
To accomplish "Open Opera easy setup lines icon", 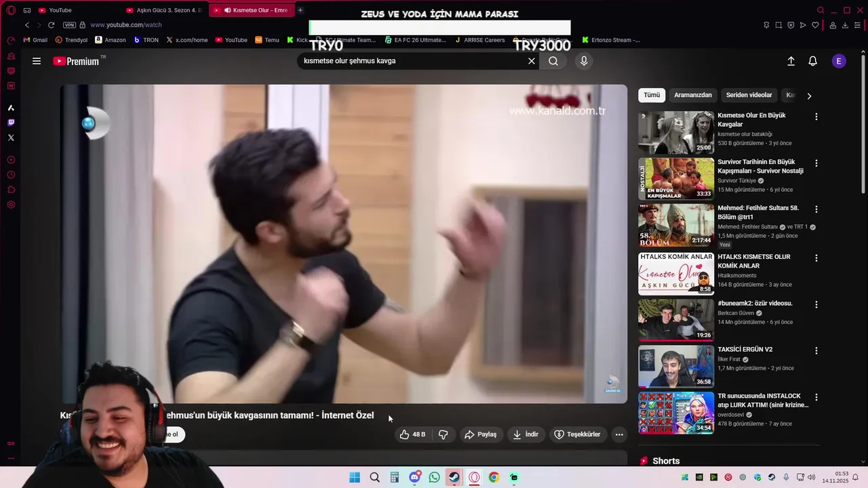I will tap(857, 25).
